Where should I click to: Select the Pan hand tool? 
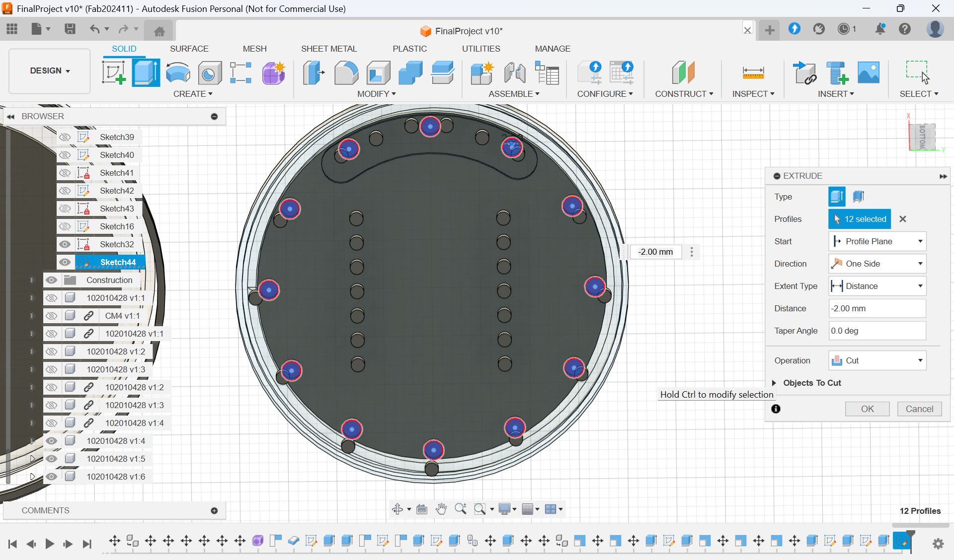click(x=441, y=509)
